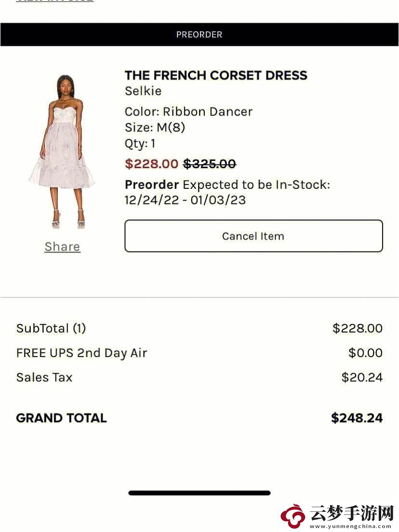
Task: Click the Sales Tax $20.24 amount
Action: pyautogui.click(x=362, y=377)
